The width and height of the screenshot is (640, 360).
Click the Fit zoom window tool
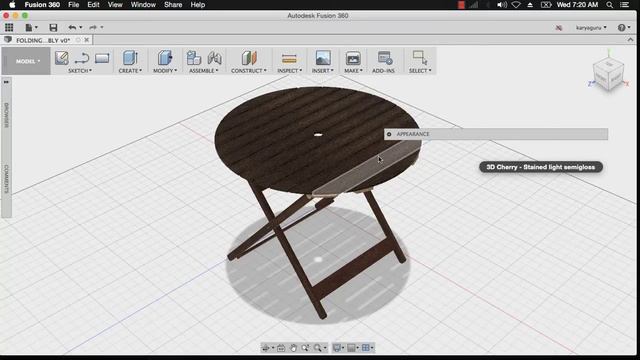318,348
